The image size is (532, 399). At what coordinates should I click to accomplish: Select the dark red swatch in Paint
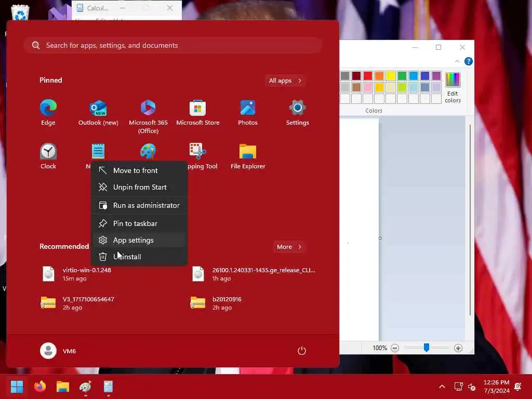tap(356, 76)
